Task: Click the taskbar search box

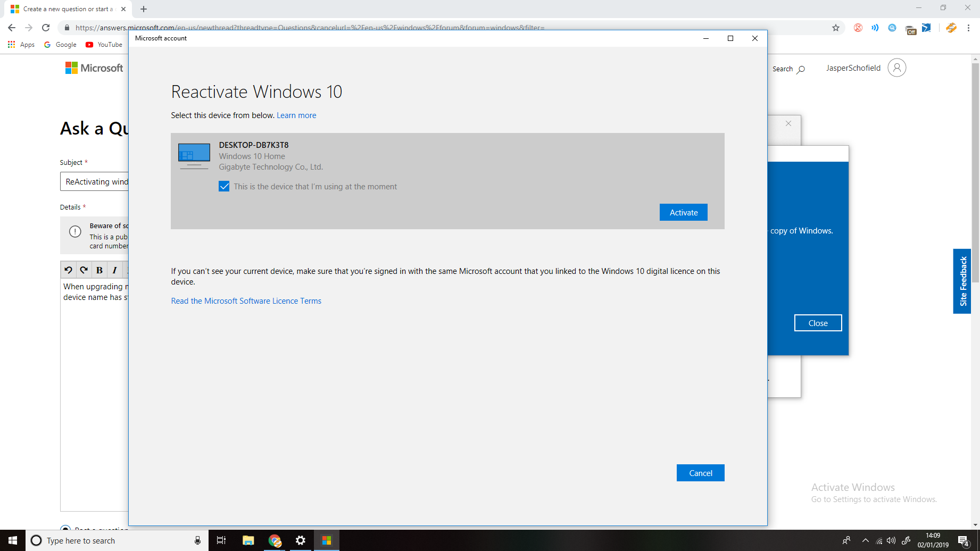Action: pyautogui.click(x=117, y=540)
